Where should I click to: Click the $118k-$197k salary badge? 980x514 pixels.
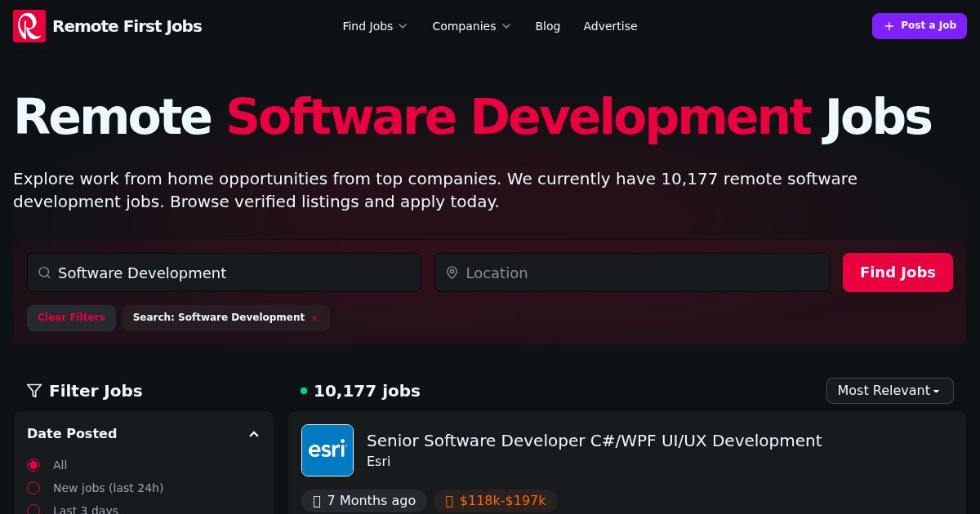tap(496, 501)
